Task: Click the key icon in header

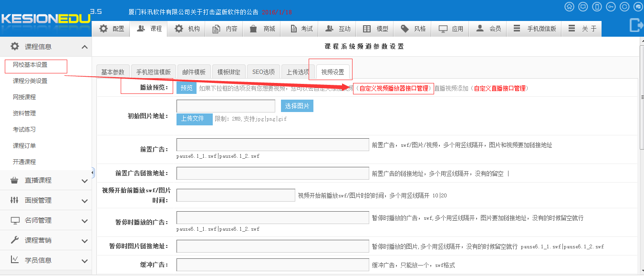Action: 611,7
